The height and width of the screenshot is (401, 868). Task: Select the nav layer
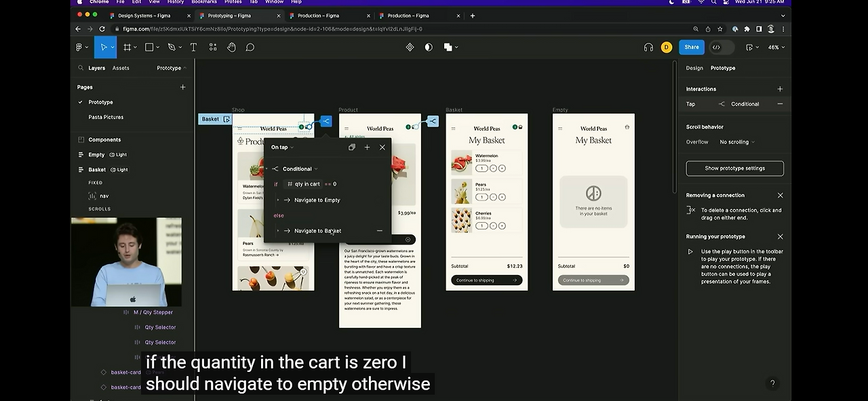(x=104, y=196)
